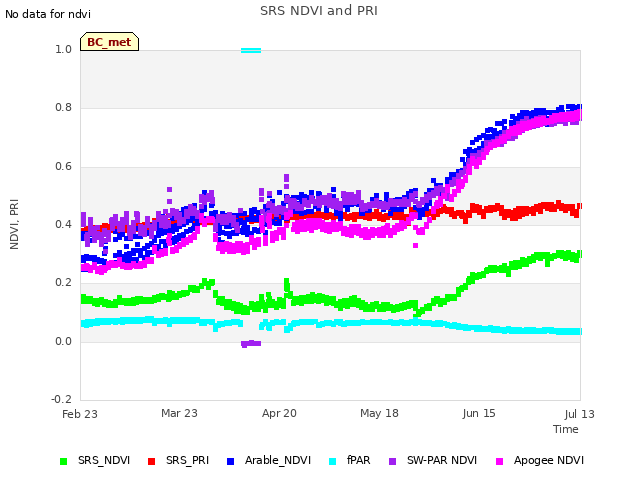
Task: Click the Time axis title
Action: 566,429
